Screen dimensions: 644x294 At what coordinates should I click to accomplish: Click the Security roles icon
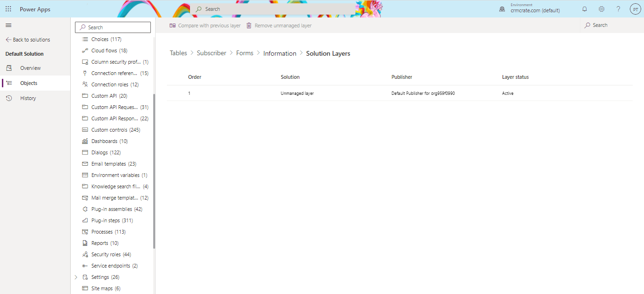point(84,254)
